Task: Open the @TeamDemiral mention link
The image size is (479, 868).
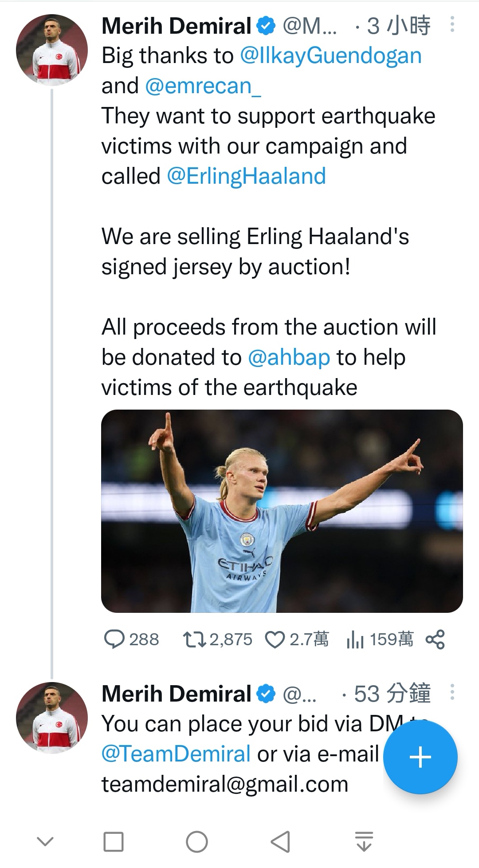Action: 176,754
